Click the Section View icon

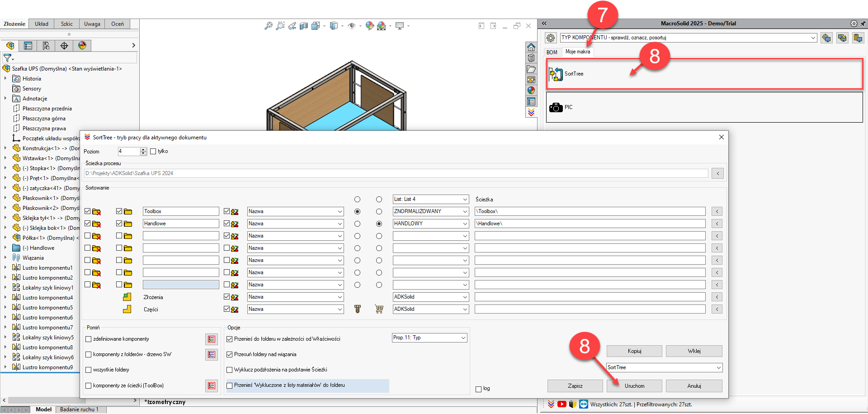304,26
